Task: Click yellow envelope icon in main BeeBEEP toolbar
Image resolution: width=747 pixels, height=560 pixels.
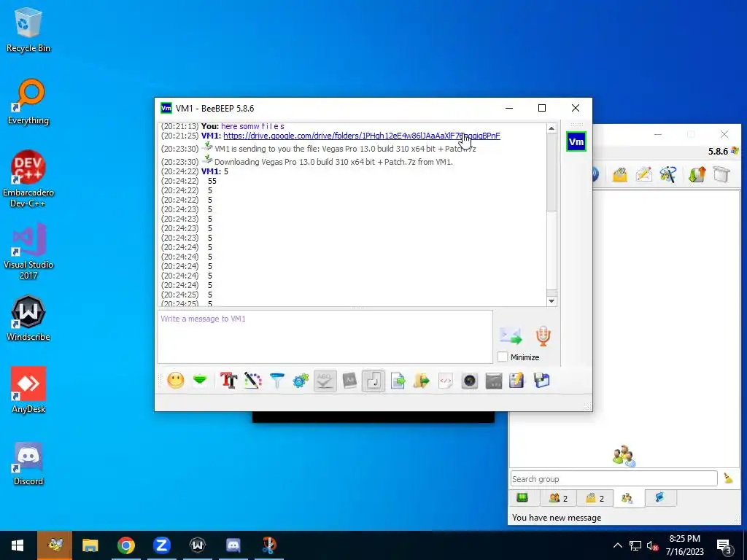Action: point(619,175)
